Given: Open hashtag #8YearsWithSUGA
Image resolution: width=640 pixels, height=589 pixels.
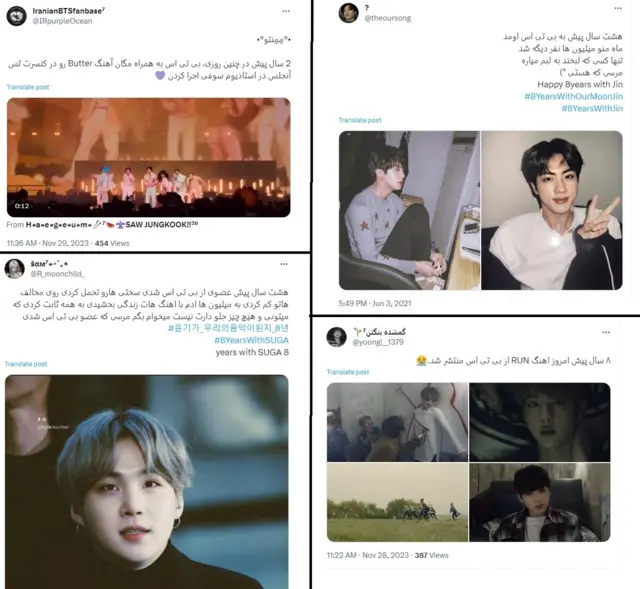Looking at the screenshot, I should (x=251, y=340).
